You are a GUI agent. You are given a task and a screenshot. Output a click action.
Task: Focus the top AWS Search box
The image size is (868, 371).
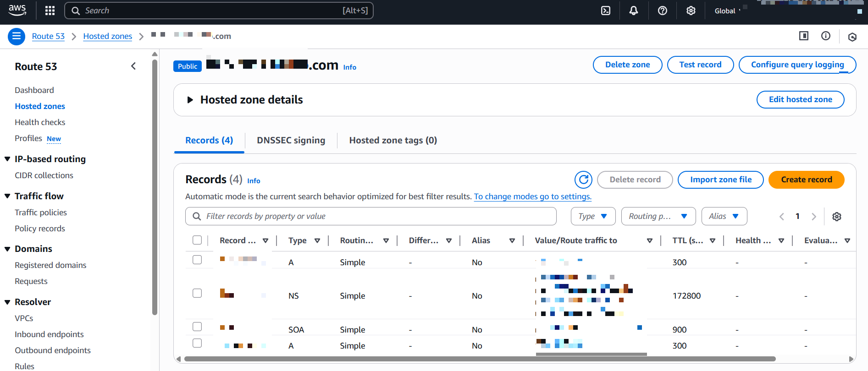click(x=219, y=11)
